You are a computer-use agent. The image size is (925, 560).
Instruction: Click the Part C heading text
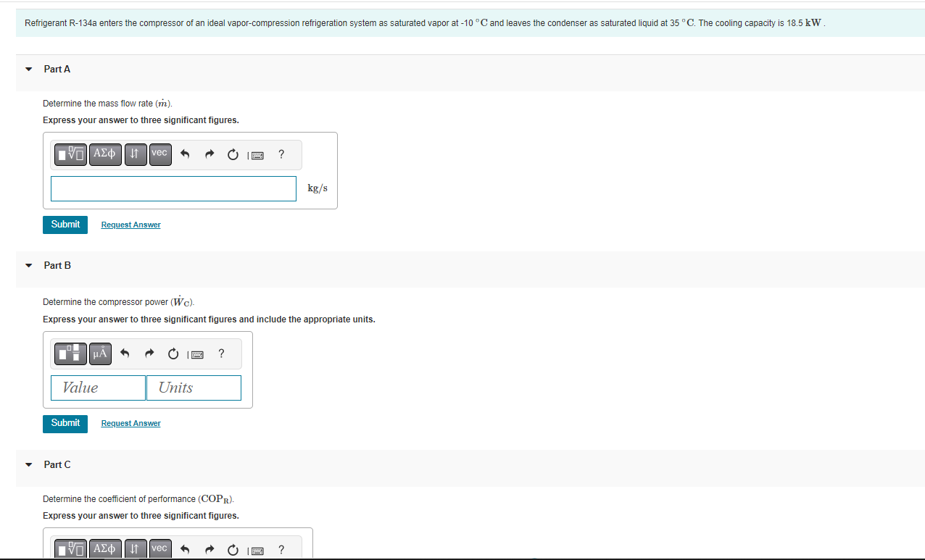point(57,464)
